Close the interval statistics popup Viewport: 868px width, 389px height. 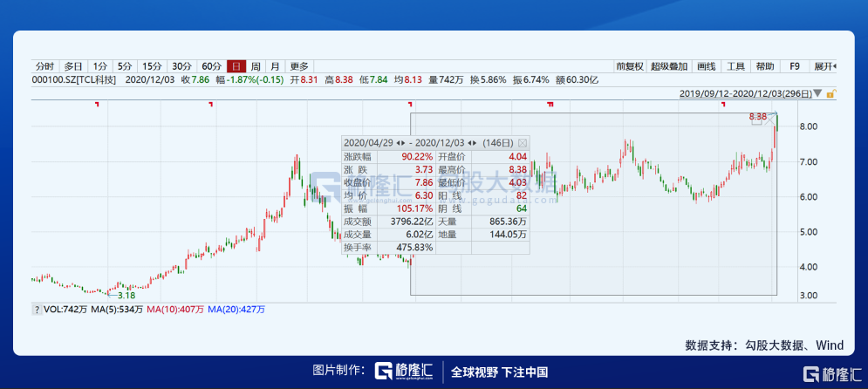coord(522,142)
